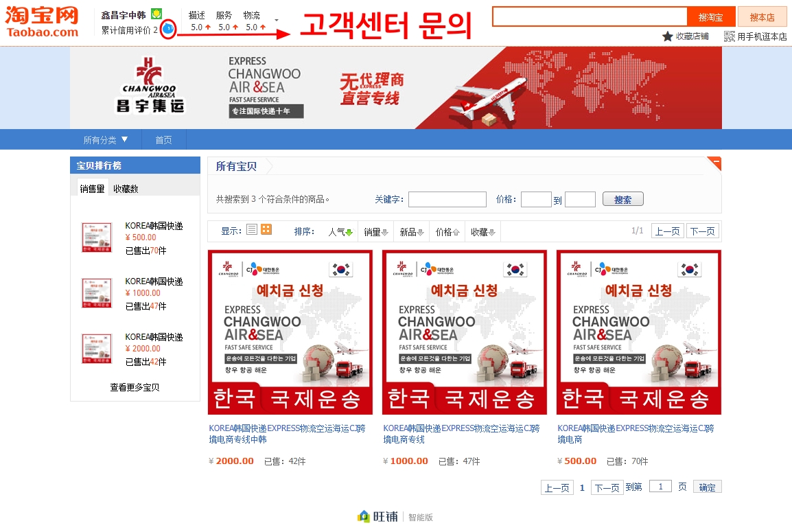Switch to orange grid view display icon
This screenshot has width=792, height=532.
pos(266,230)
